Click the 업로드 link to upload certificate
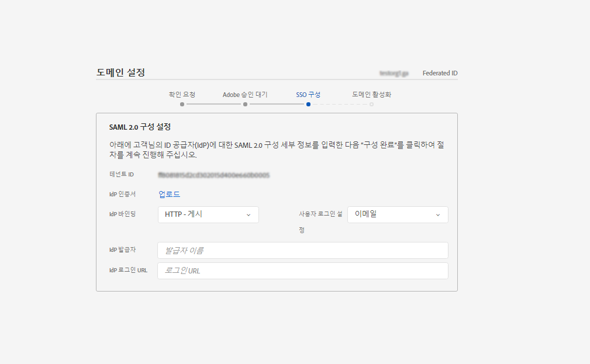The height and width of the screenshot is (364, 590). point(168,193)
